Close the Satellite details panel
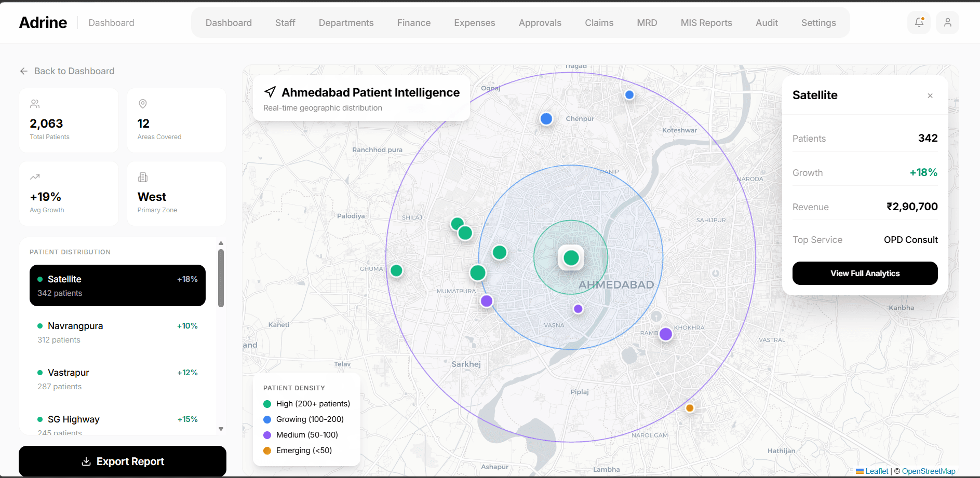This screenshot has height=478, width=980. (930, 95)
